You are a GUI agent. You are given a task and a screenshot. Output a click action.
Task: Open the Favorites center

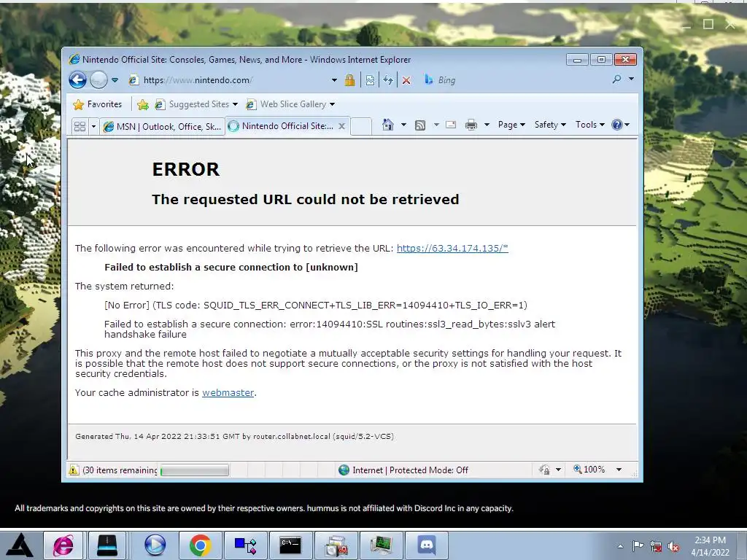pyautogui.click(x=98, y=104)
